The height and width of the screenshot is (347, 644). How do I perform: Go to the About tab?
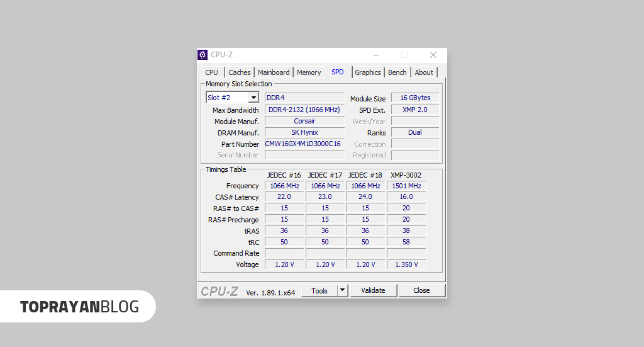click(x=424, y=72)
